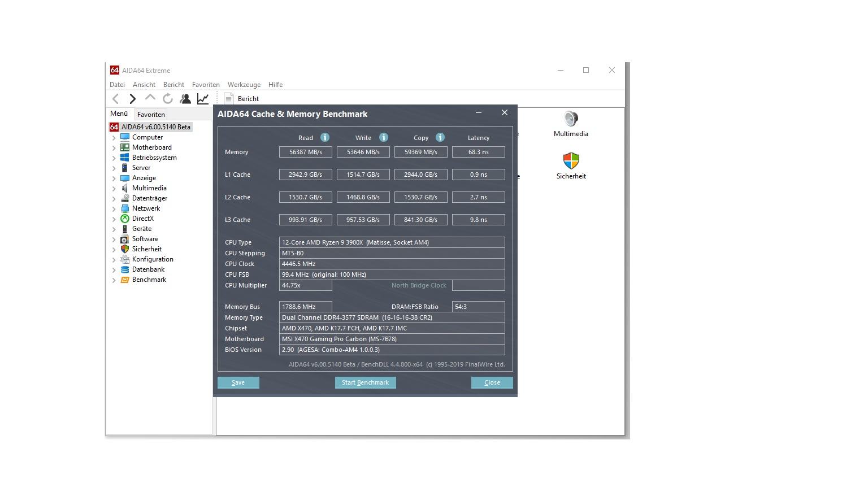Image resolution: width=868 pixels, height=488 pixels.
Task: Select Software in the tree
Action: pos(145,239)
